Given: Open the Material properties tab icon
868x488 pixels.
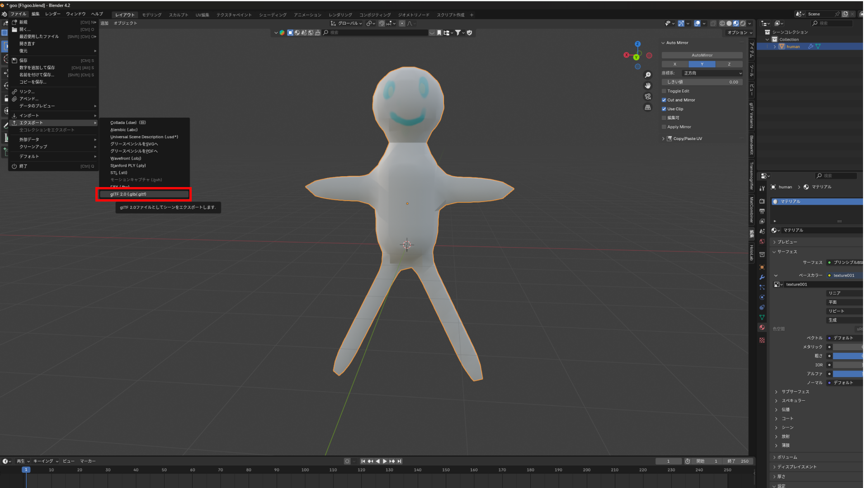Looking at the screenshot, I should click(x=762, y=328).
